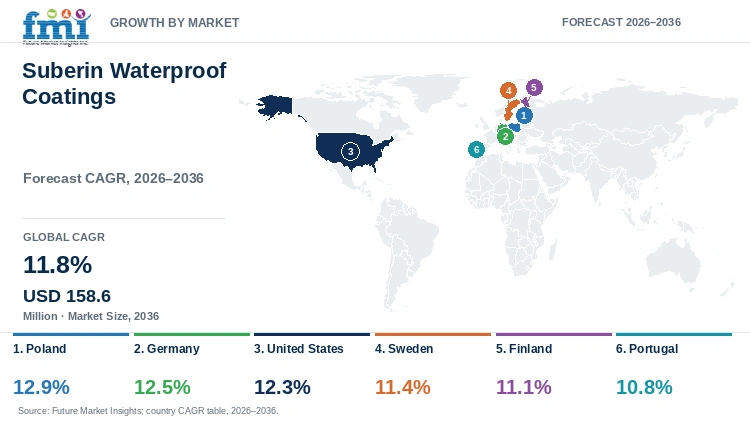Select the '3. United States' country label

(298, 349)
